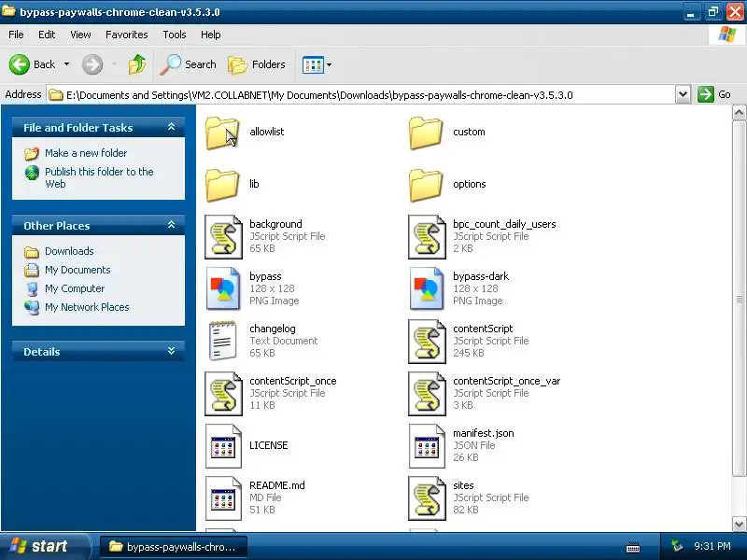Click inside the address path field

coord(360,95)
